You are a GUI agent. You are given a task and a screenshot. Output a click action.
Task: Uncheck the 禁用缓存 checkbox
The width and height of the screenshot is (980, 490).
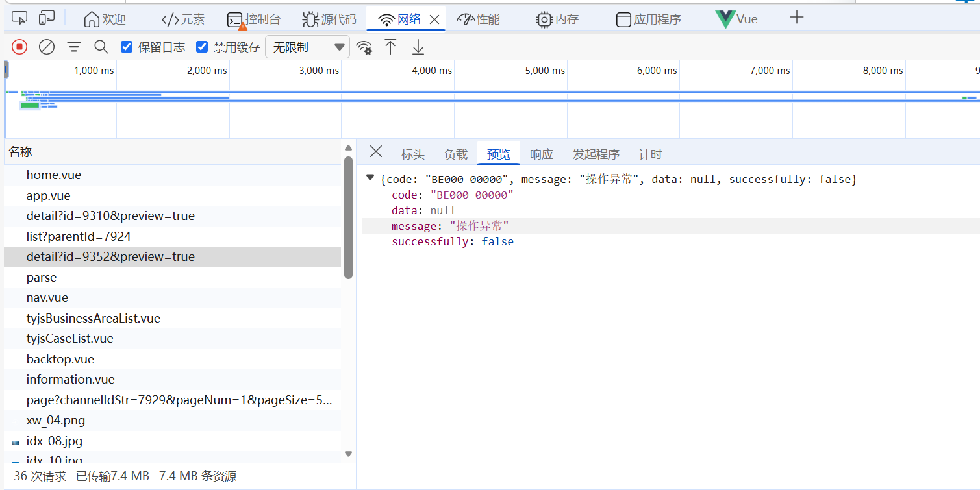pos(202,47)
